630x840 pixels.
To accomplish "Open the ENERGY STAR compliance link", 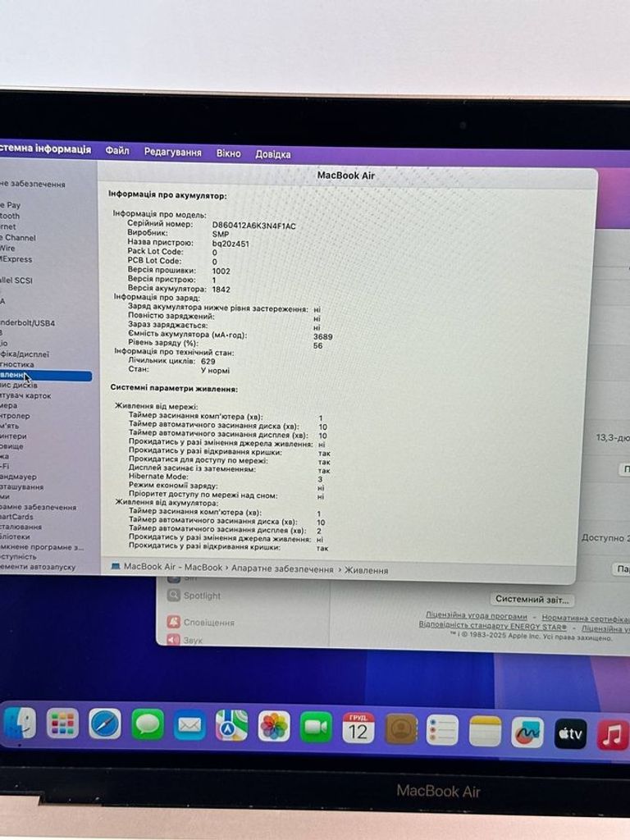I will click(x=492, y=625).
